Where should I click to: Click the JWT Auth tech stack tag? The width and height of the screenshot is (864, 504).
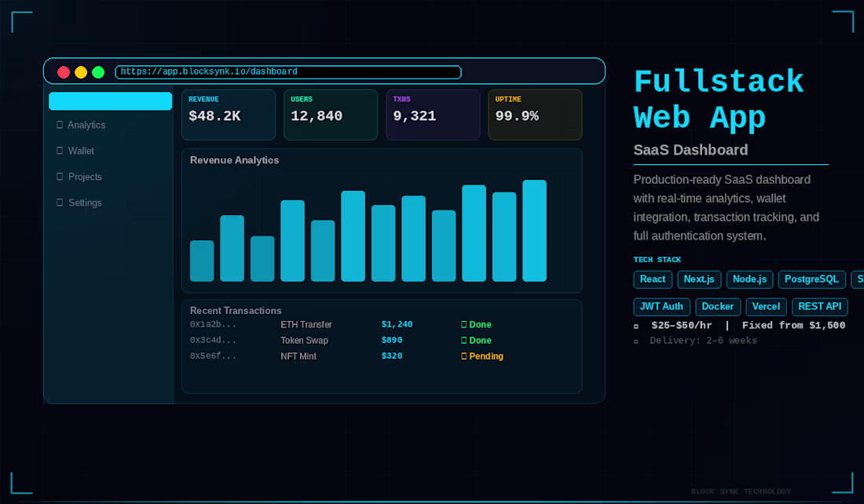tap(662, 307)
